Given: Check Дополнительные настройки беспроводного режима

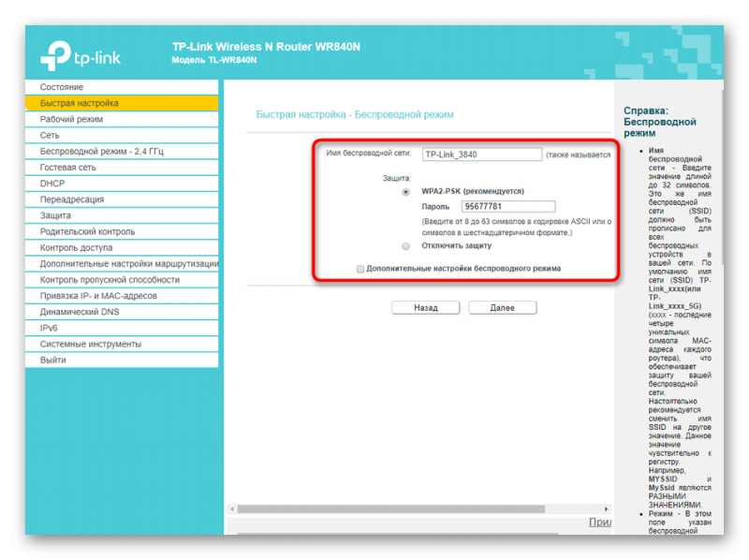Looking at the screenshot, I should click(x=360, y=269).
